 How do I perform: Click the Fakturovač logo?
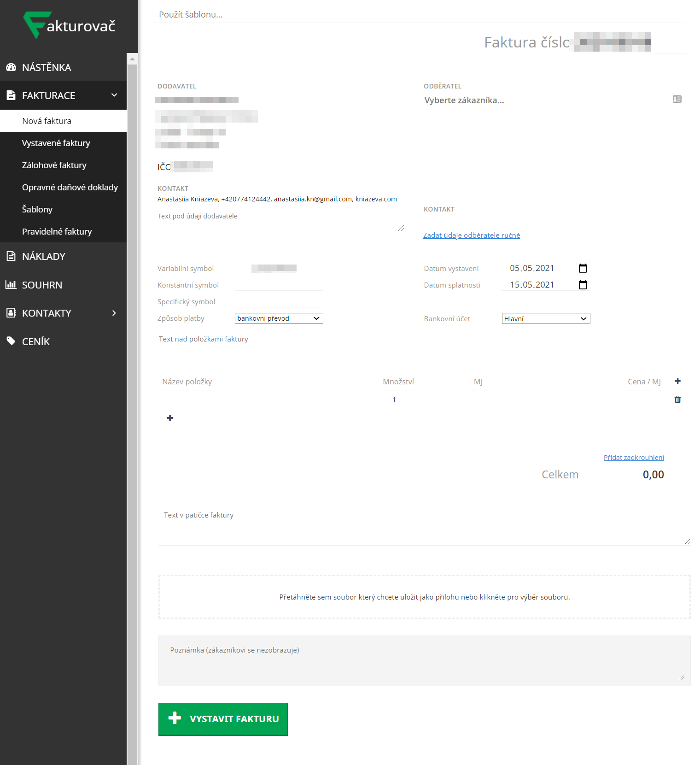pyautogui.click(x=69, y=25)
